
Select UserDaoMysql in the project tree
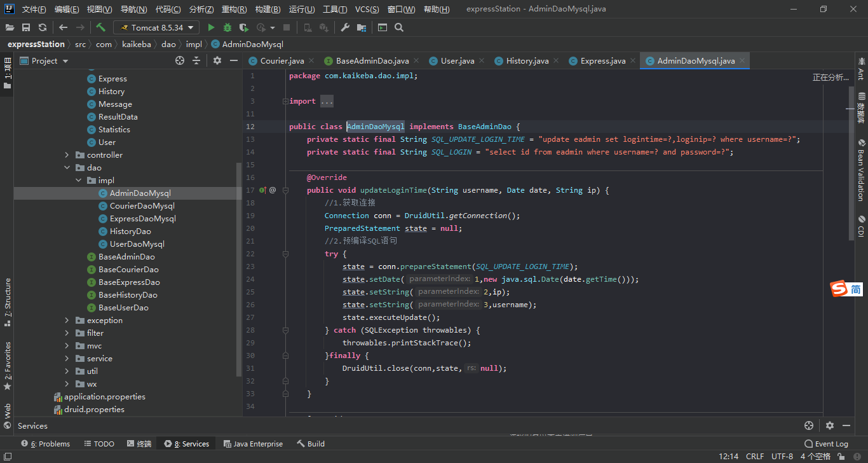[137, 244]
